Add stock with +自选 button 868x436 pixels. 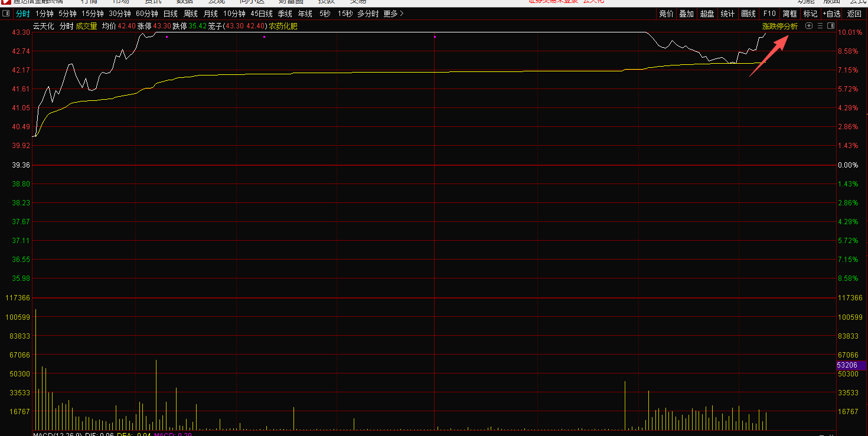point(831,14)
